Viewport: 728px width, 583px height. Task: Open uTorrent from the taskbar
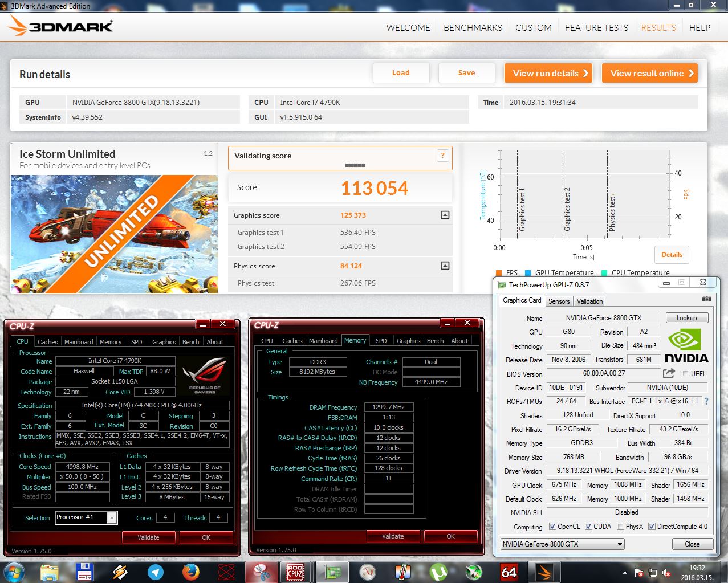[438, 572]
